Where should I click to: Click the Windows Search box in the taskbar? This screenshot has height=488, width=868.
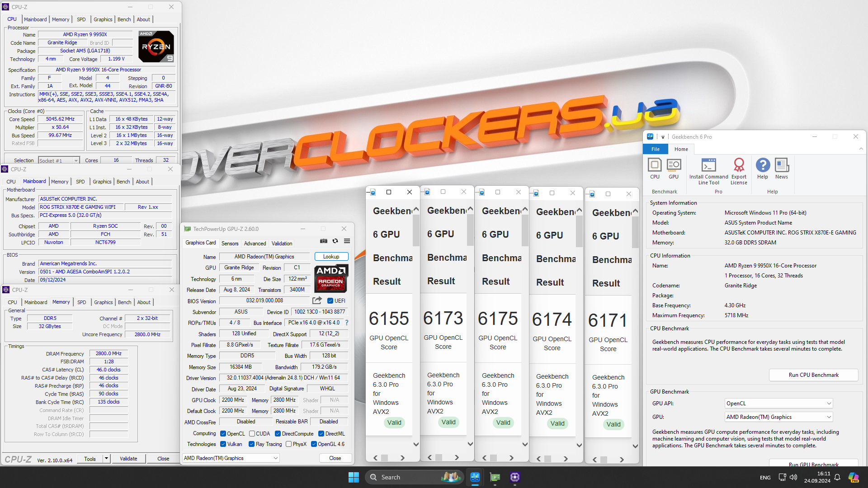414,477
